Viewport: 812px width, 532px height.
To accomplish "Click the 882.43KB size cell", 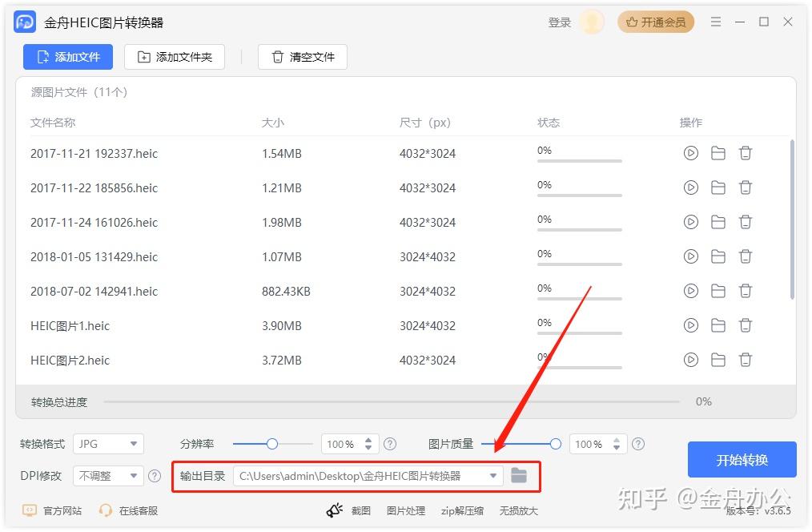I will pos(286,291).
